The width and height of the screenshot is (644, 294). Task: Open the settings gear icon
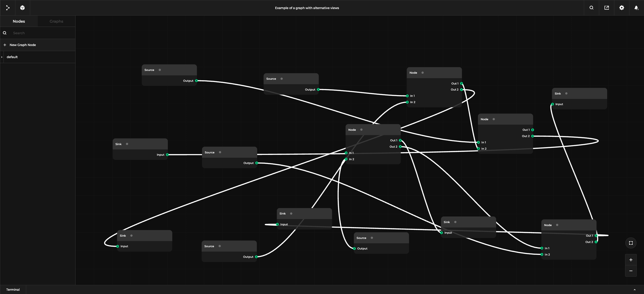(x=622, y=8)
